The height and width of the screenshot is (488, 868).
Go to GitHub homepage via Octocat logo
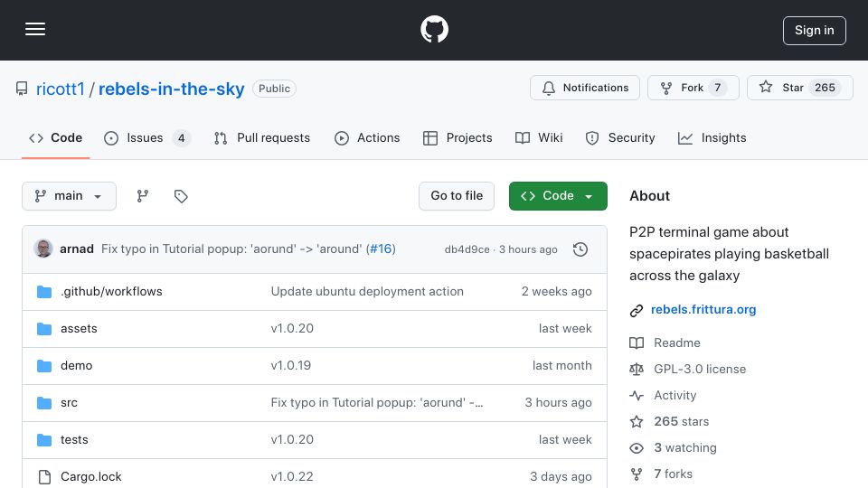(x=434, y=29)
